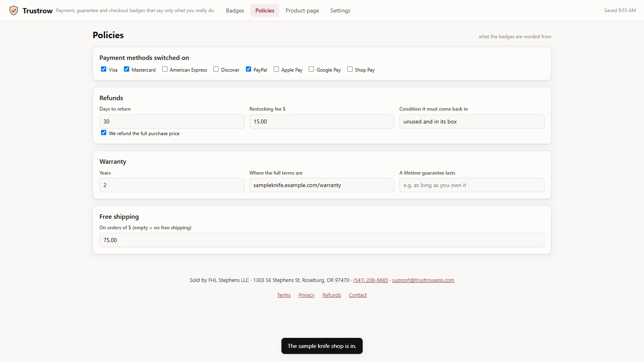Edit the full warranty terms URL field
The image size is (644, 362).
click(322, 185)
